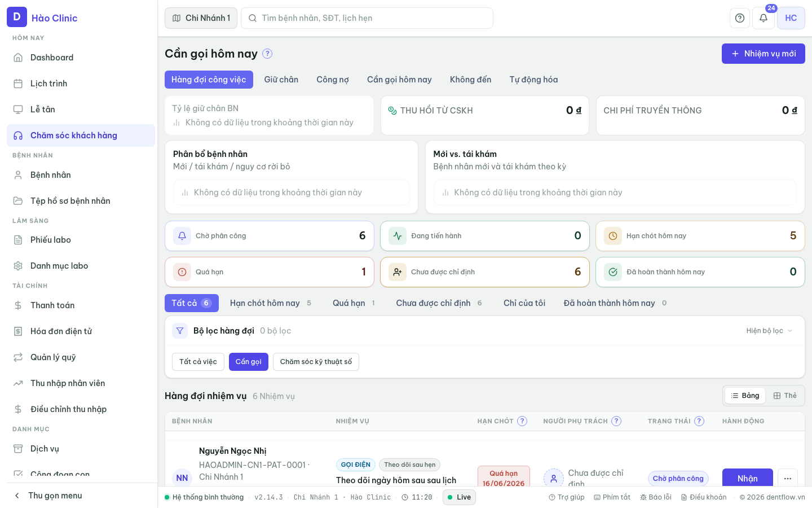812x508 pixels.
Task: Open Danh mục labo in the sidebar
Action: tap(82, 266)
